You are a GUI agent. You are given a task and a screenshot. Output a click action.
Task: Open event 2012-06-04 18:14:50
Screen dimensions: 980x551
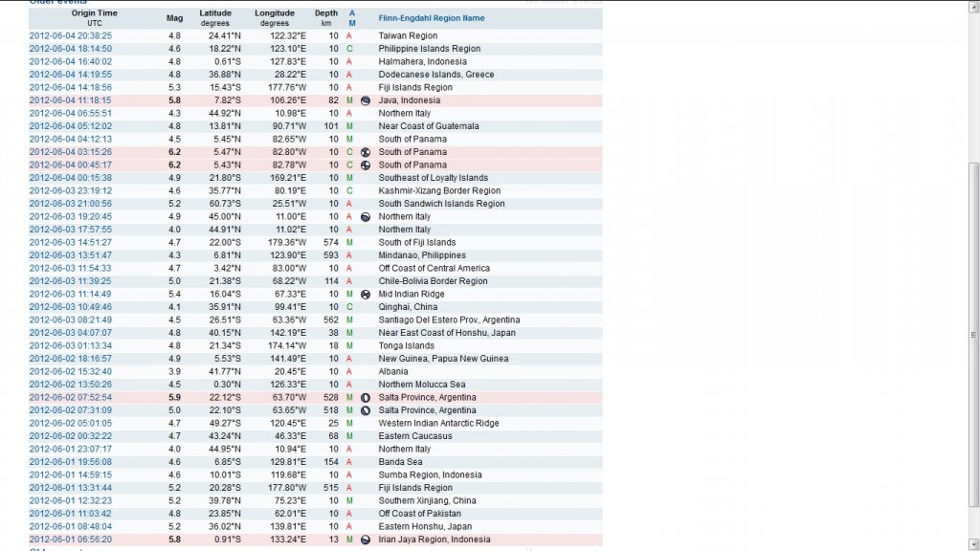pyautogui.click(x=71, y=49)
